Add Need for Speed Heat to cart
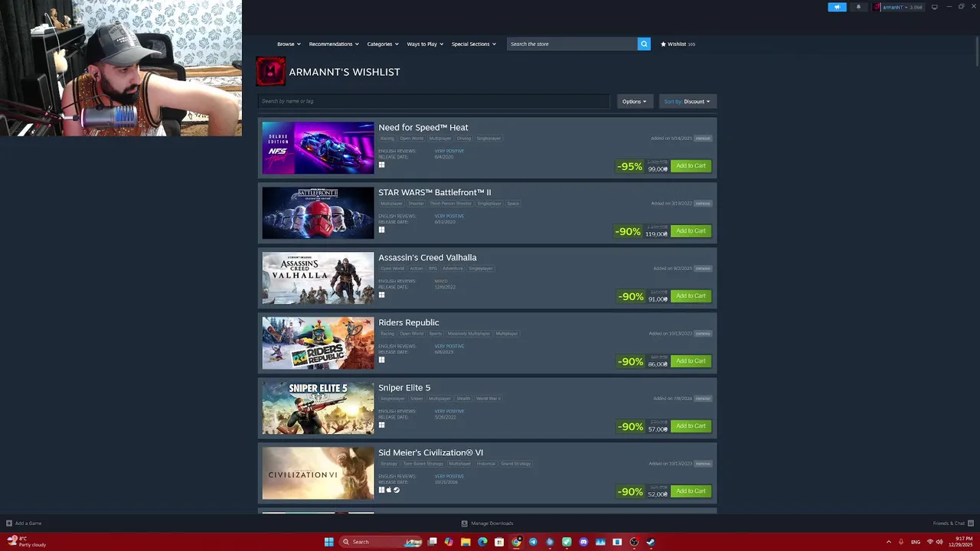Screen dimensions: 980x551 click(691, 165)
